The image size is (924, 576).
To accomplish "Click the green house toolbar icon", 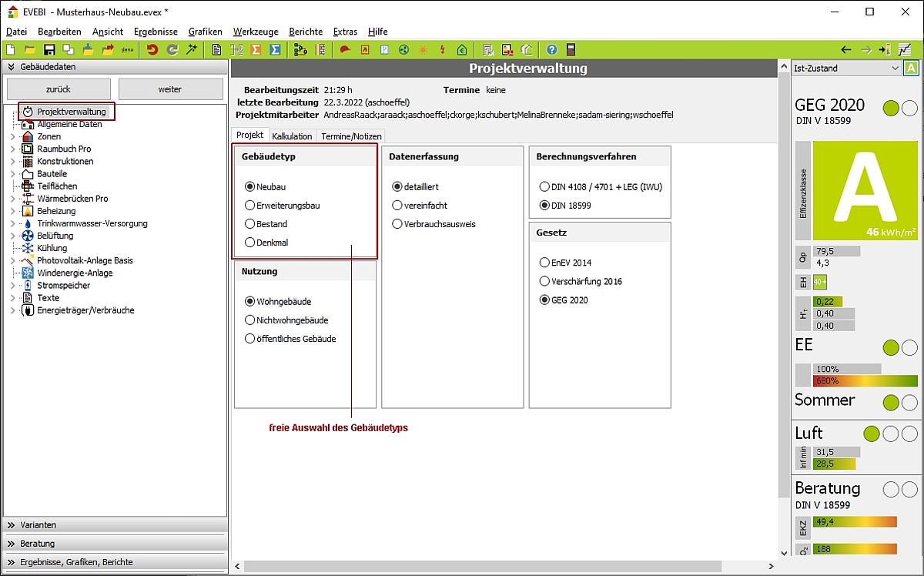I will tap(462, 50).
